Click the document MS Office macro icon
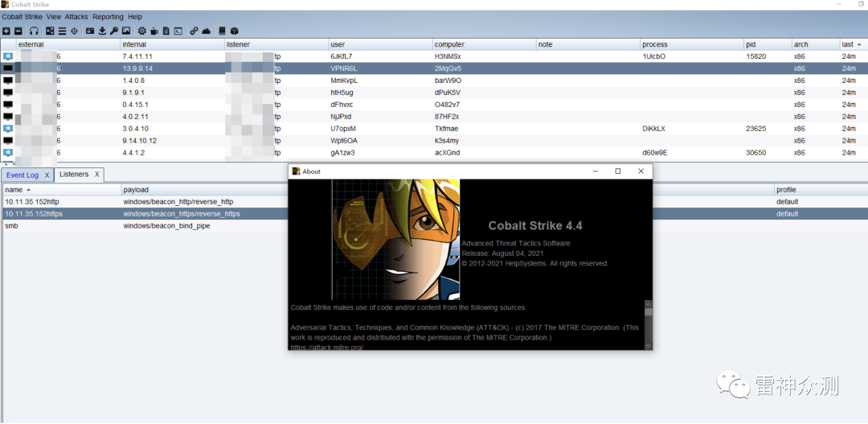 pyautogui.click(x=166, y=31)
